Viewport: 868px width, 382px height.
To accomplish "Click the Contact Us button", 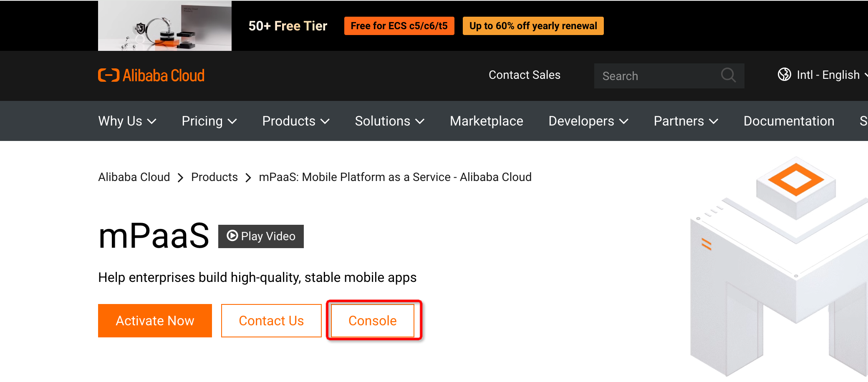I will click(271, 321).
